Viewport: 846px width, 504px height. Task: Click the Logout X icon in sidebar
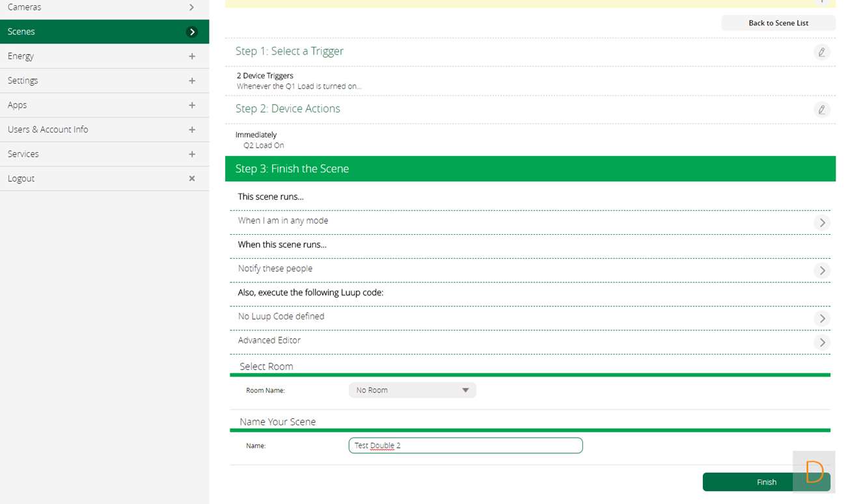pos(191,178)
